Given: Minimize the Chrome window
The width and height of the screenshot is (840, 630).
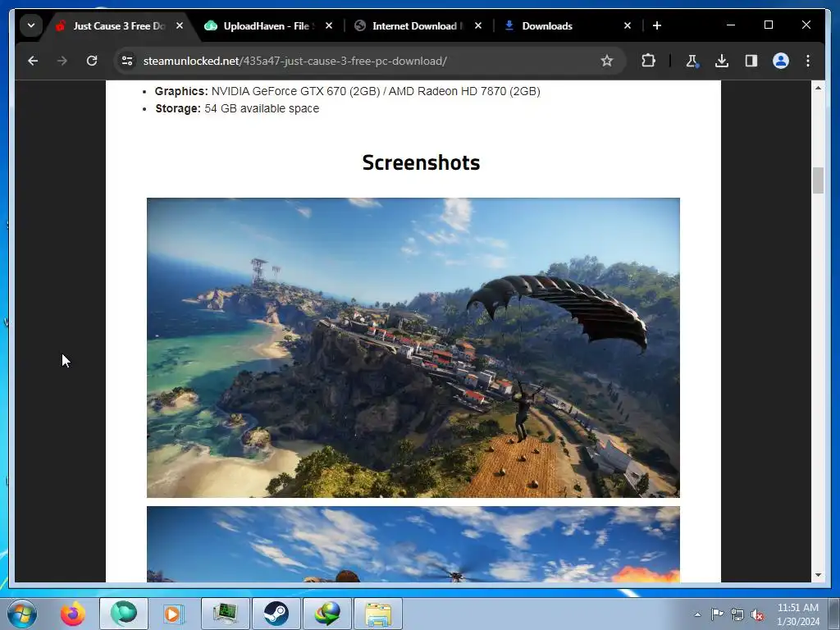Looking at the screenshot, I should [x=731, y=25].
